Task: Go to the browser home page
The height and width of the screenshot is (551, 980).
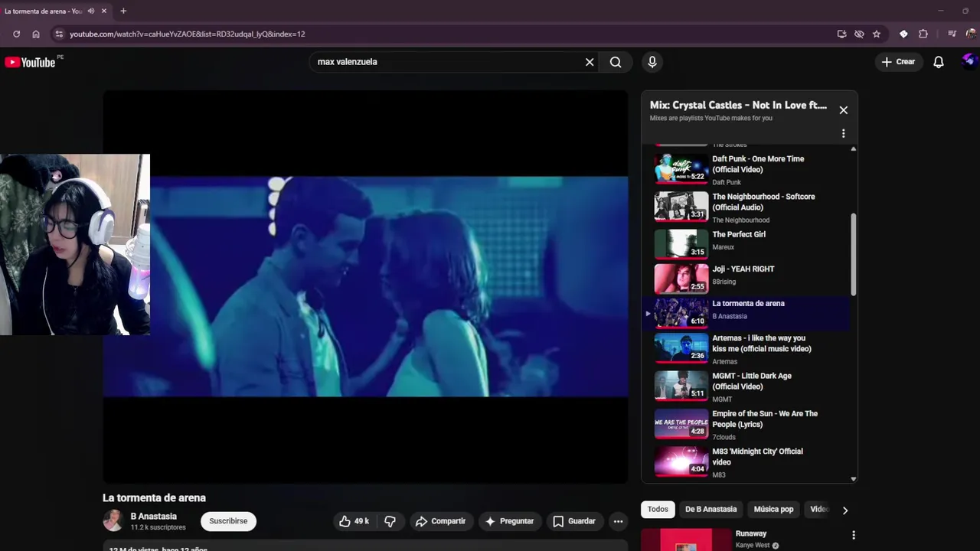Action: click(x=36, y=34)
